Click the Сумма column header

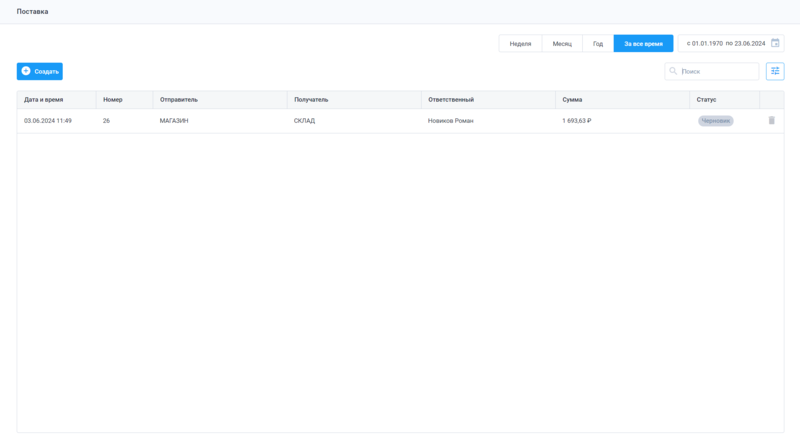click(x=572, y=100)
